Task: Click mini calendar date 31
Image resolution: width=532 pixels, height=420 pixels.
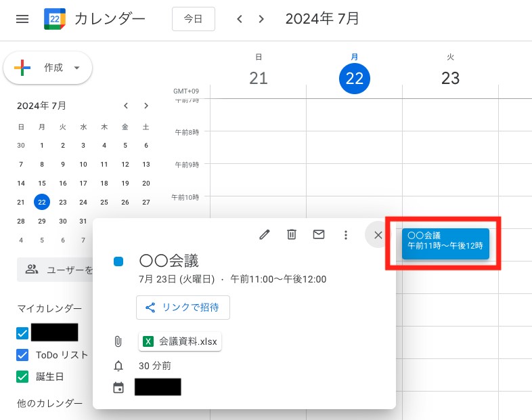Action: [x=83, y=221]
